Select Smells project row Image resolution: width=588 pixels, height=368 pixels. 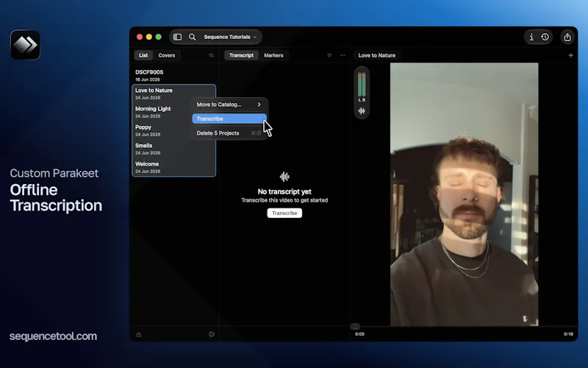click(x=174, y=149)
